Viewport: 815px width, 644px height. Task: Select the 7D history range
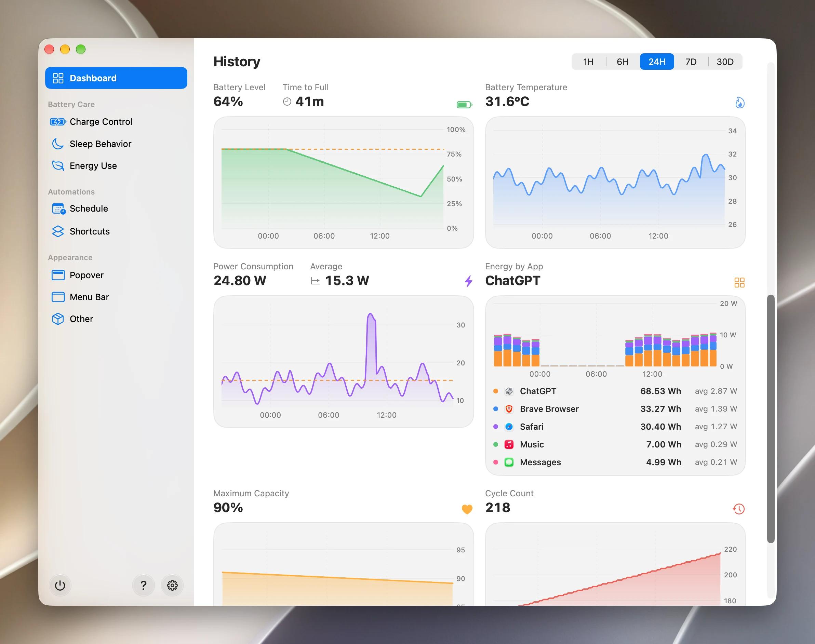(x=691, y=62)
